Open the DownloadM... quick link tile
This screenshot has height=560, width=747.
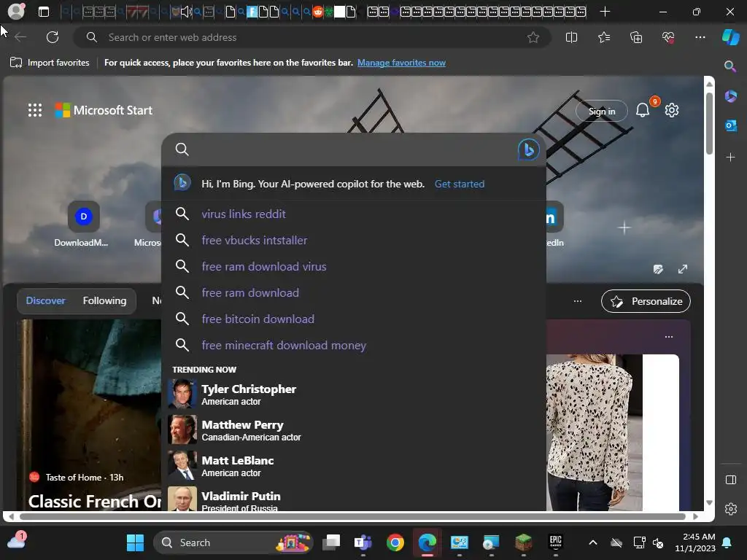(82, 225)
